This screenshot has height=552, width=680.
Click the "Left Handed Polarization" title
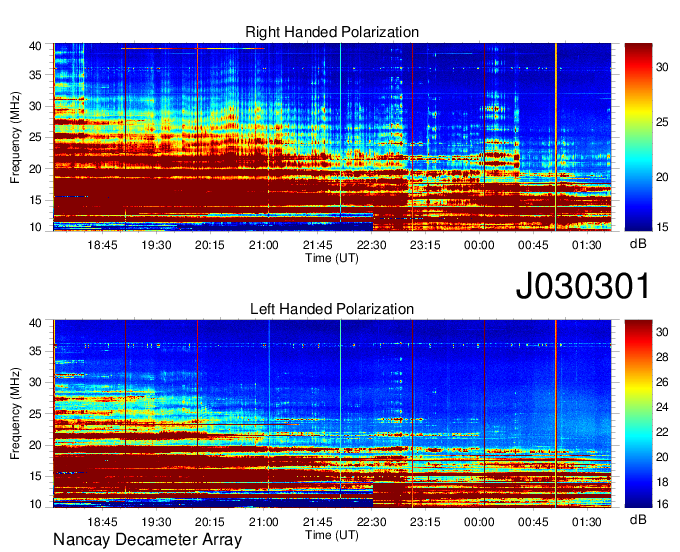tap(332, 309)
